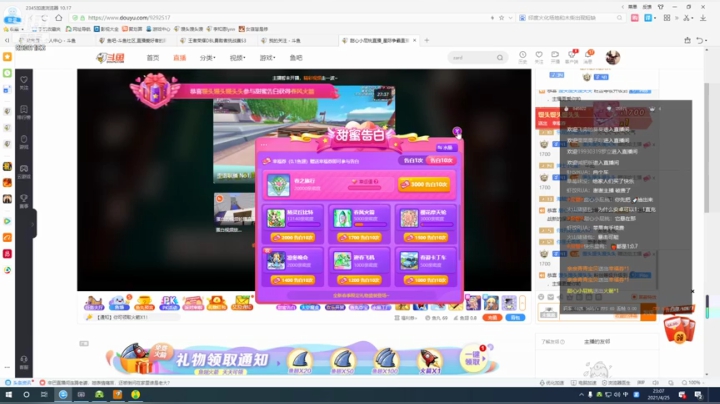
Task: Click the 1500 告白10次 button
Action: click(x=426, y=237)
